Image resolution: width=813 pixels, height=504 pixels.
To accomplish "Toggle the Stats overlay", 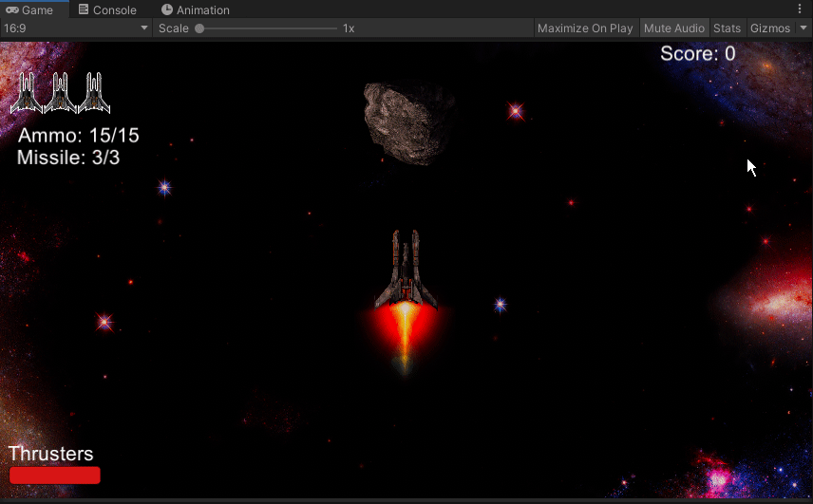I will point(727,28).
